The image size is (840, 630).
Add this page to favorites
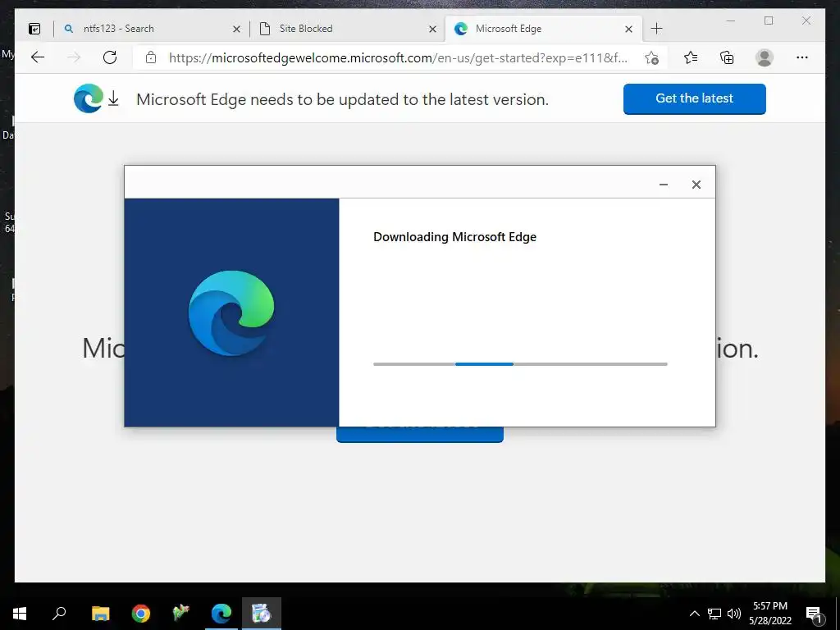click(x=651, y=58)
